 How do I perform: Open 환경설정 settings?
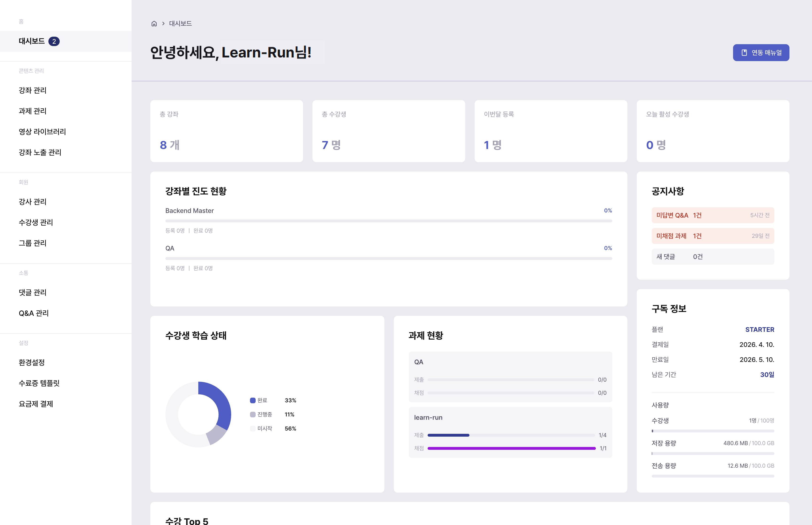32,362
